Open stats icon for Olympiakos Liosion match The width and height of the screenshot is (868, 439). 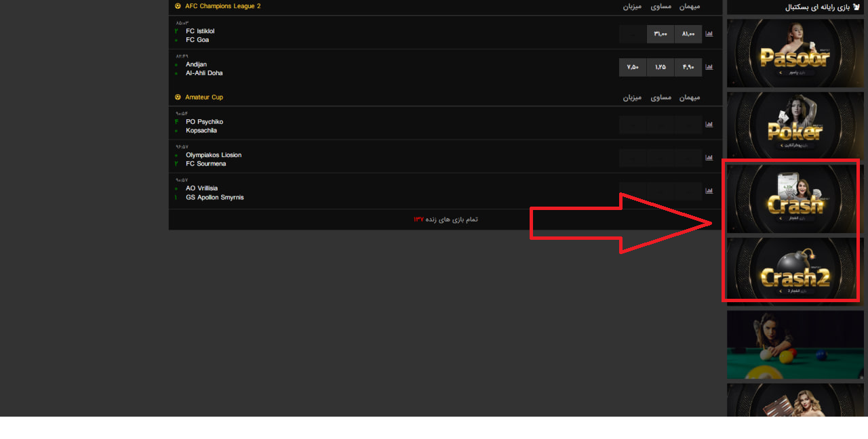tap(709, 158)
